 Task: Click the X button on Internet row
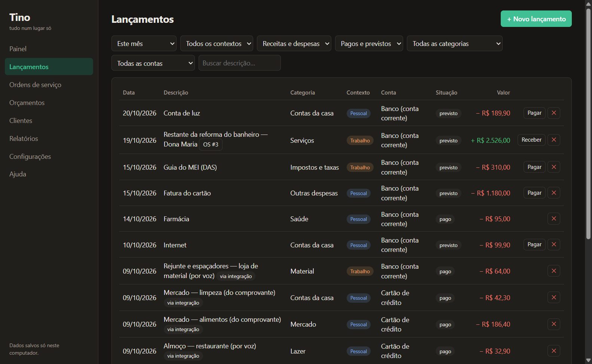[x=553, y=244]
